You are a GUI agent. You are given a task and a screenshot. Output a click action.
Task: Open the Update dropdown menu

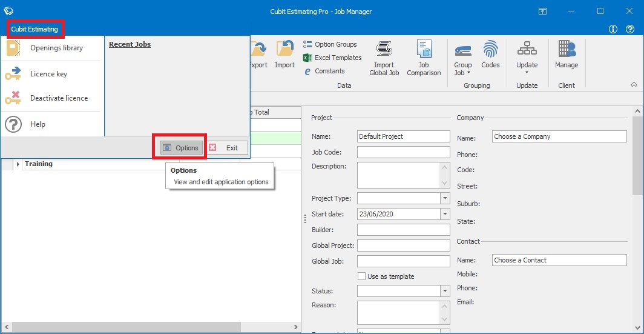coord(527,68)
